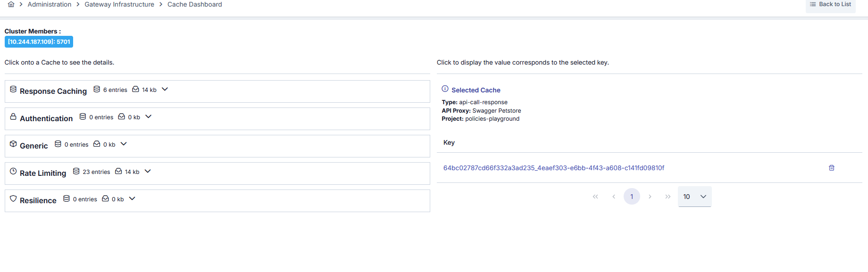Go to previous page of keys
This screenshot has height=272, width=868.
pyautogui.click(x=614, y=197)
